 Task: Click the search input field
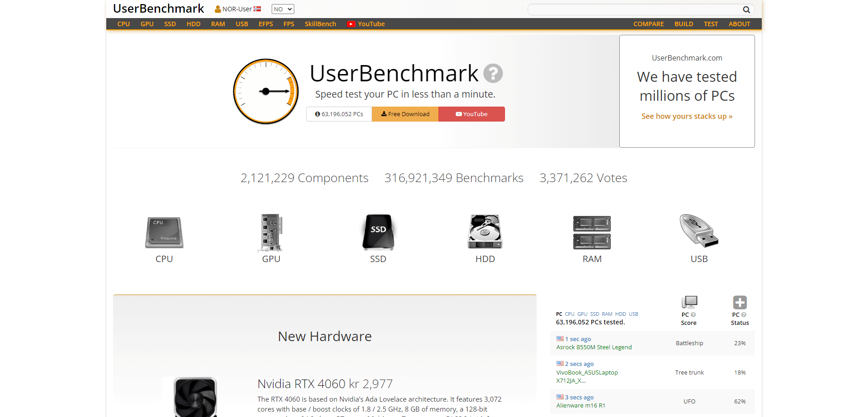coord(633,9)
